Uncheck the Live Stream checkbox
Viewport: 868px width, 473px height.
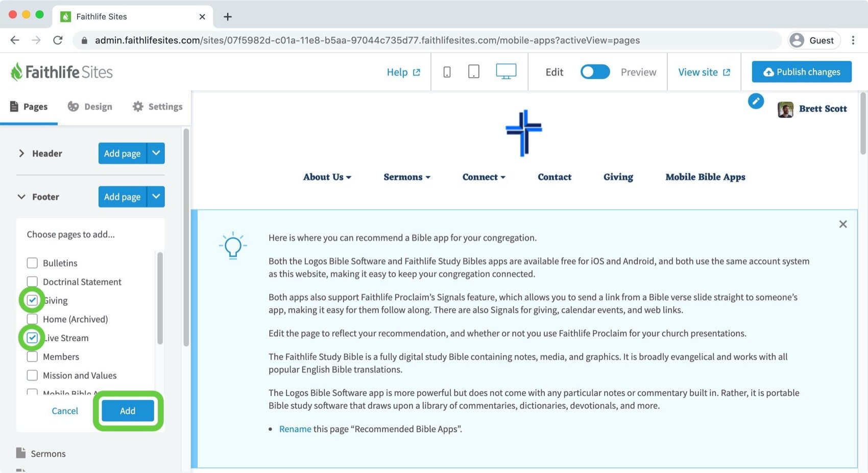click(32, 338)
